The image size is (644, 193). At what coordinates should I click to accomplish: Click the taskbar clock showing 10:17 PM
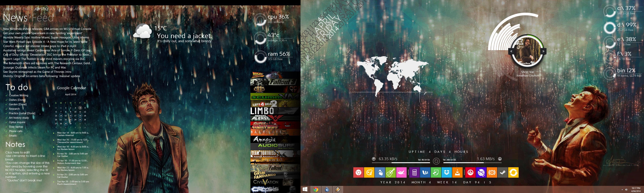point(636,190)
